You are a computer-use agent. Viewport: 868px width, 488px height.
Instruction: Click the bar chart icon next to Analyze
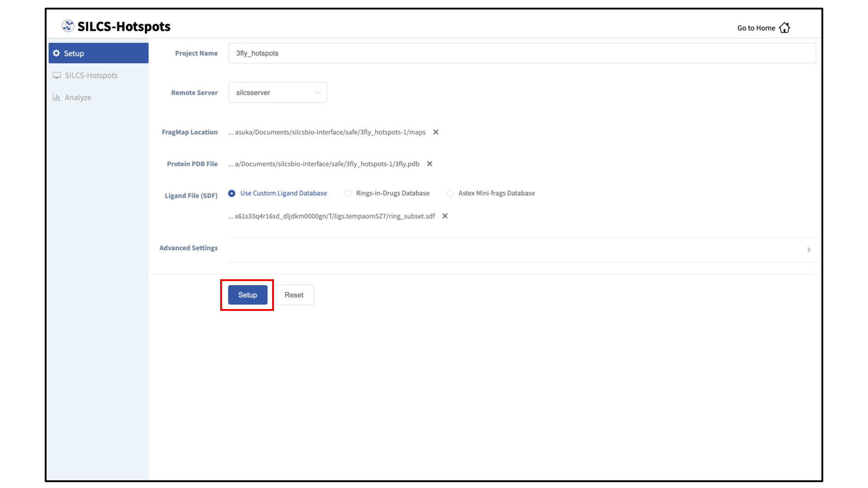(x=57, y=97)
